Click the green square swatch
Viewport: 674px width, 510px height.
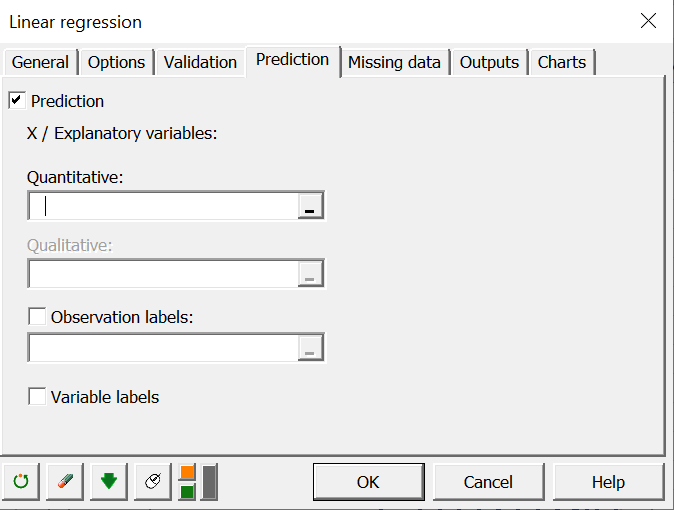point(187,491)
